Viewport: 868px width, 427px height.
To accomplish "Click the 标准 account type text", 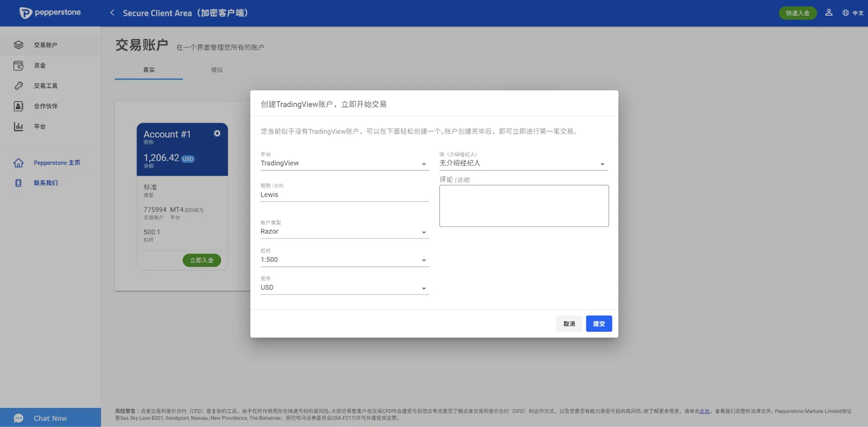I will click(x=150, y=187).
